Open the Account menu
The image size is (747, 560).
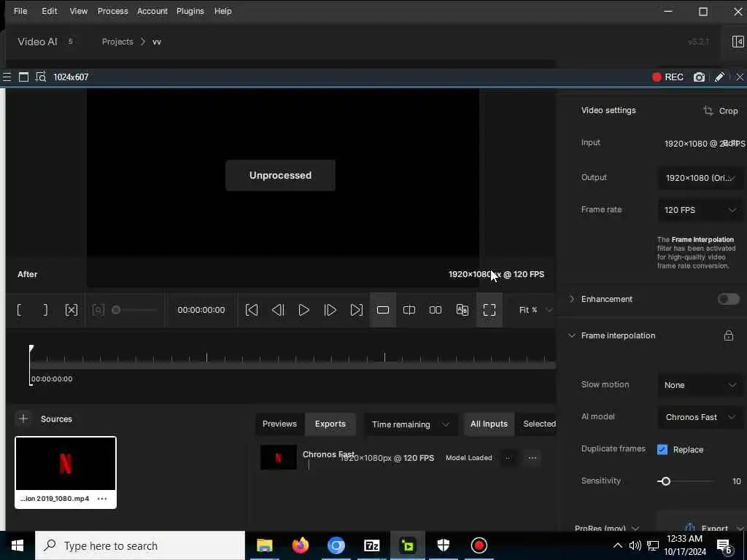tap(152, 11)
